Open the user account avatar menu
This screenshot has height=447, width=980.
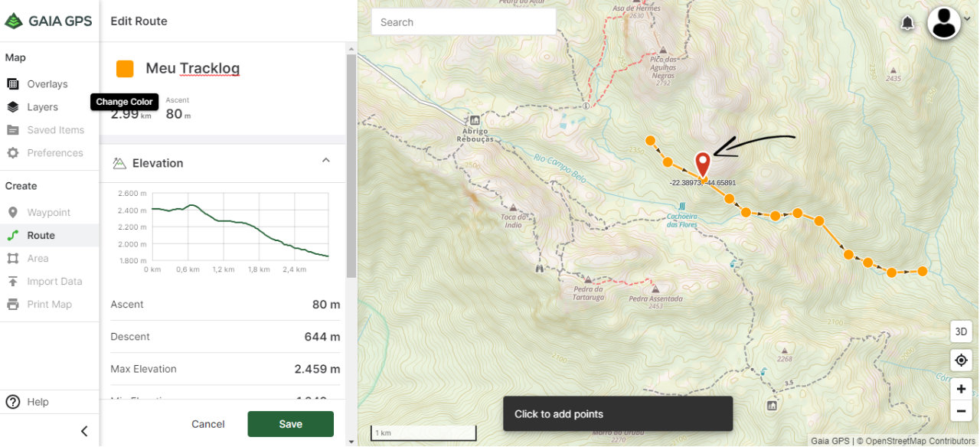coord(944,22)
